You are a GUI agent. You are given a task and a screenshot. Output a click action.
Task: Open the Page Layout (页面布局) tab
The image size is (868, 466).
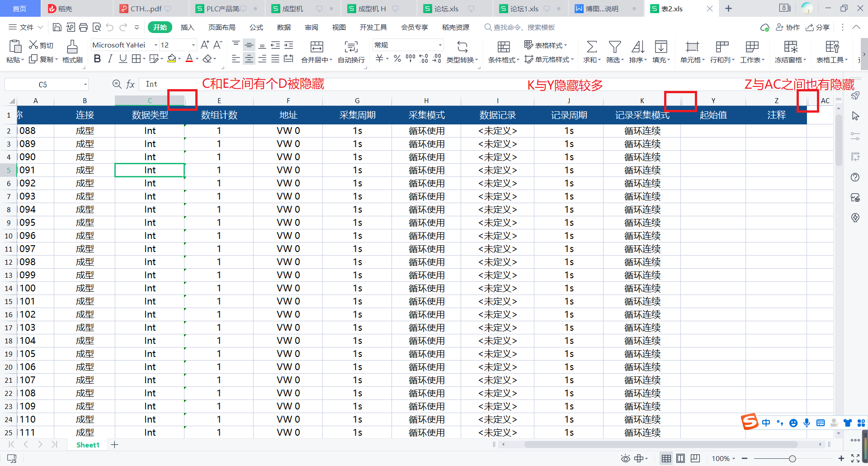pyautogui.click(x=222, y=28)
